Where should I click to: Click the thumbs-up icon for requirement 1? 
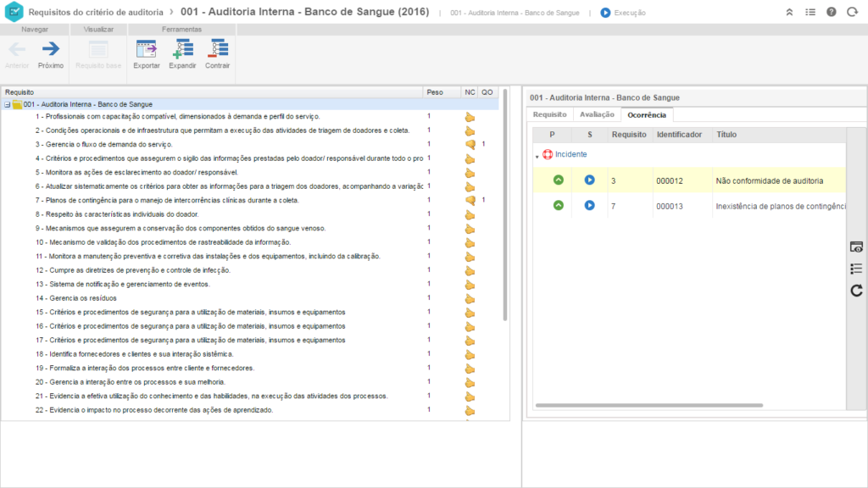470,117
